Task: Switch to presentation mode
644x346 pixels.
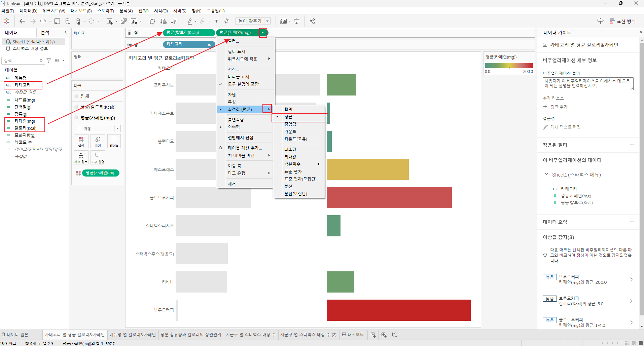Action: (x=297, y=21)
